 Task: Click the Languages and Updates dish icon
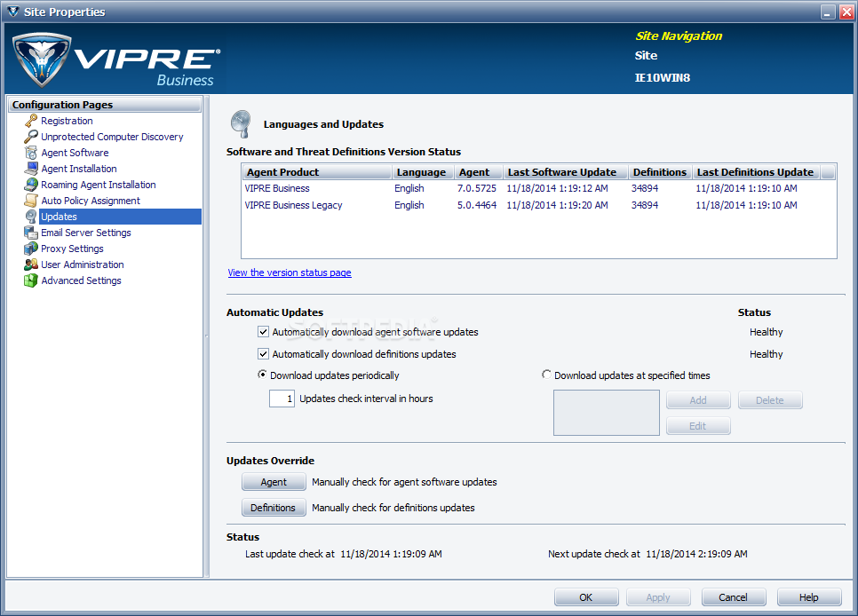[x=241, y=123]
